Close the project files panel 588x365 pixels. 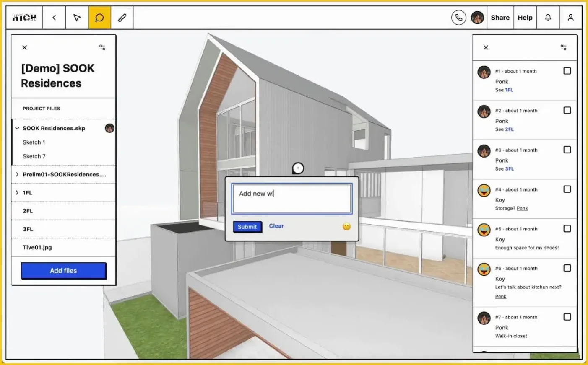coord(25,47)
